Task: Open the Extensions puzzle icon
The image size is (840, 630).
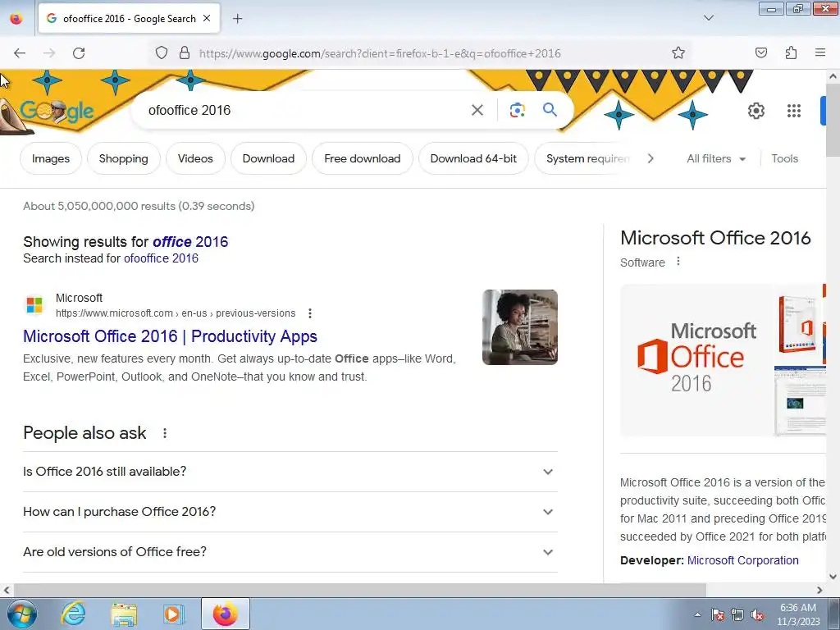Action: [791, 53]
